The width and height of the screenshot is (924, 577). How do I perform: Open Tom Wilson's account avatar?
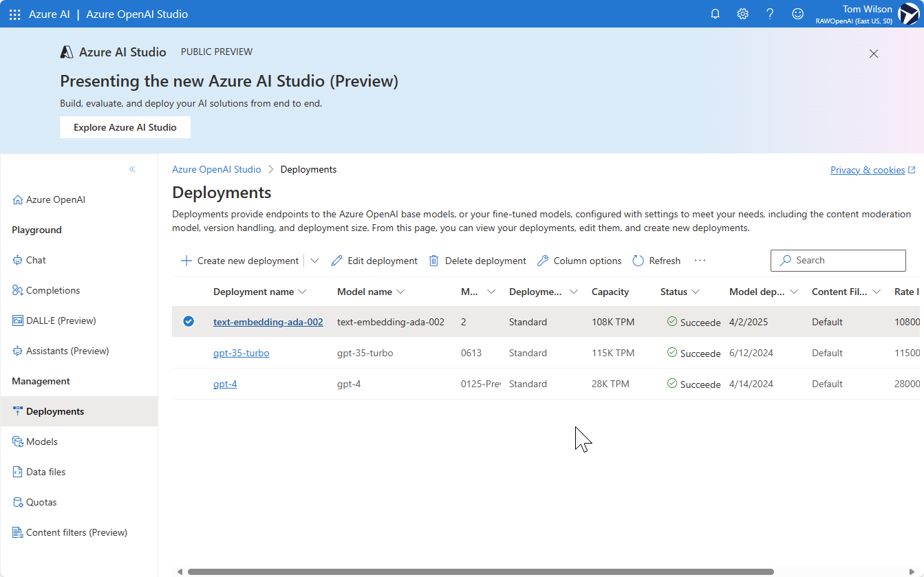[x=909, y=14]
